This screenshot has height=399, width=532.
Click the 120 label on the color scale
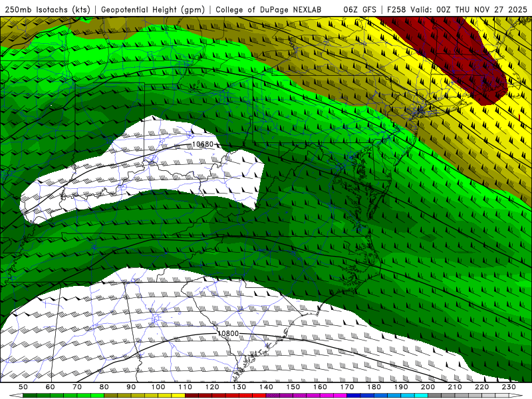212,387
